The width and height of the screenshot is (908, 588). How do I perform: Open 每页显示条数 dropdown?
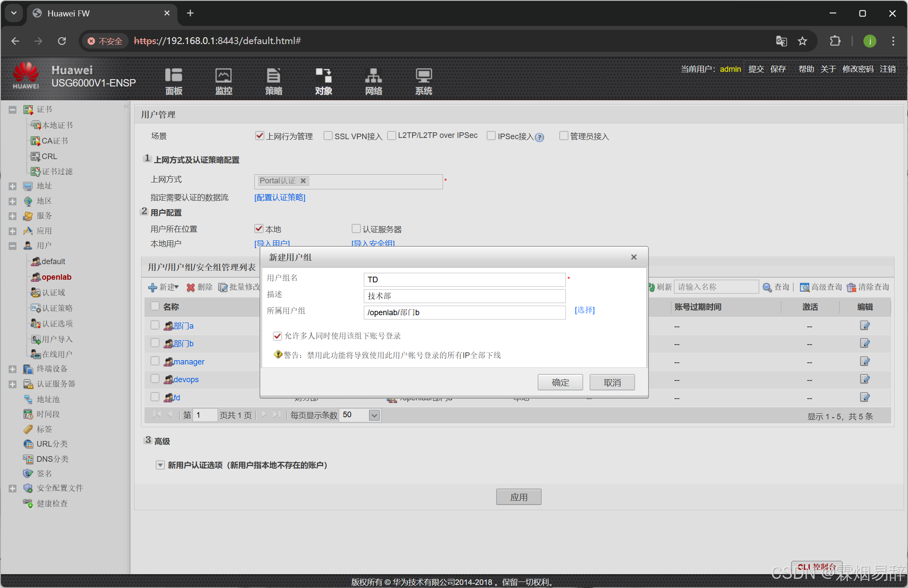tap(374, 415)
